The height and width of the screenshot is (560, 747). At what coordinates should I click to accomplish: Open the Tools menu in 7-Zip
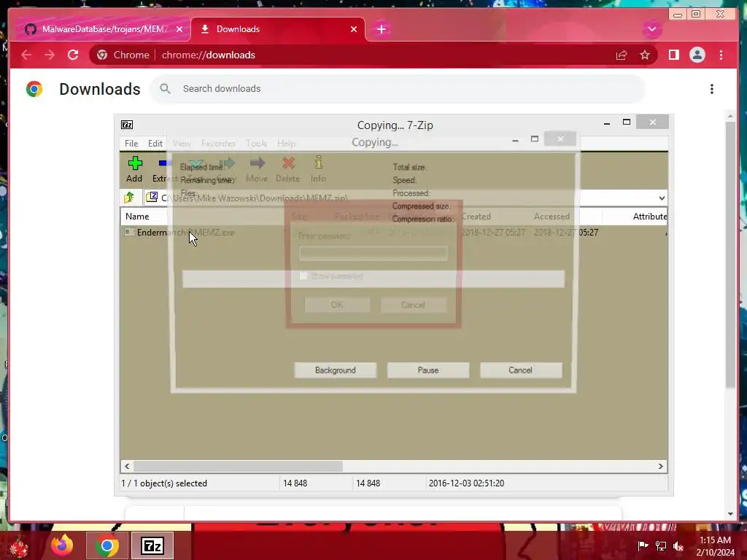(256, 144)
